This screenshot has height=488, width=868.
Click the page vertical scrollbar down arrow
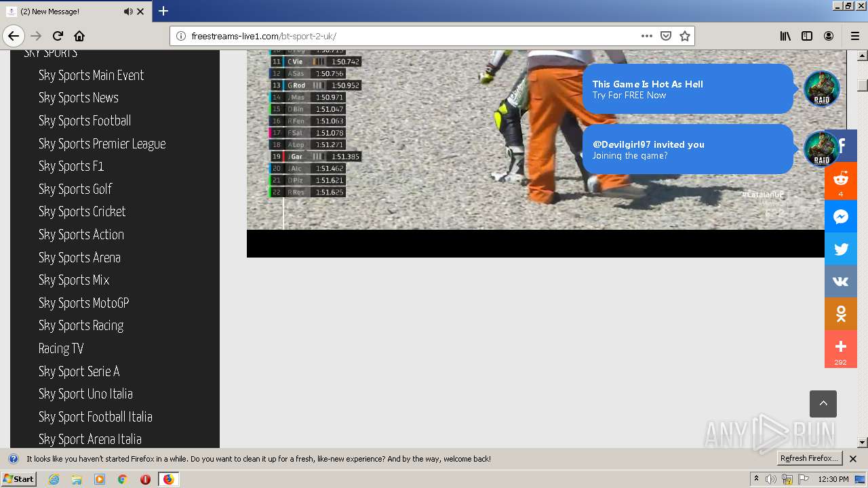863,443
